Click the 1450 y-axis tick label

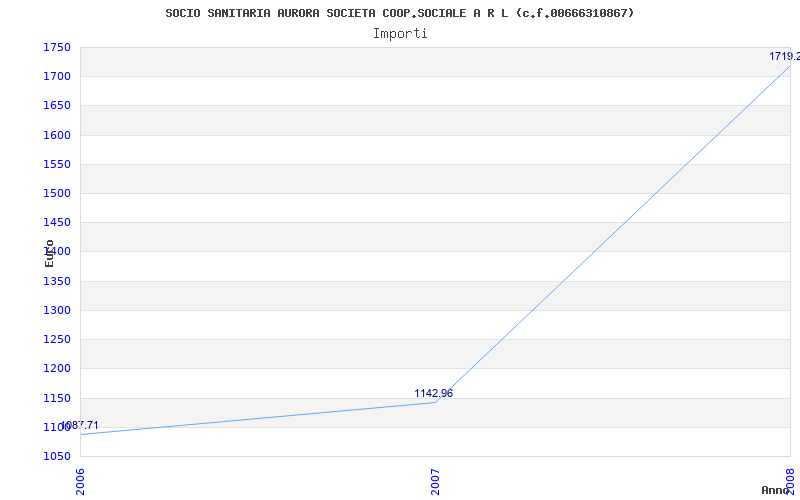click(x=57, y=222)
